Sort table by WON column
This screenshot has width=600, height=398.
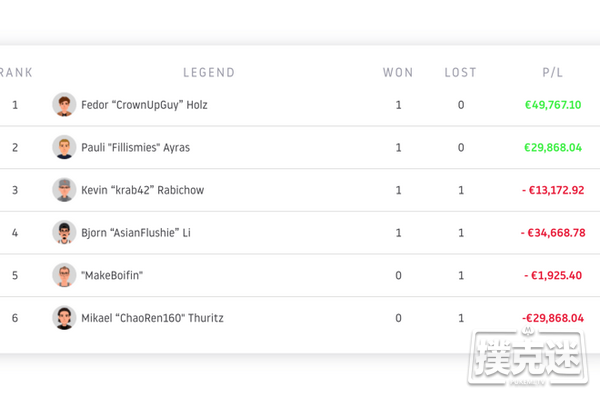pyautogui.click(x=398, y=72)
